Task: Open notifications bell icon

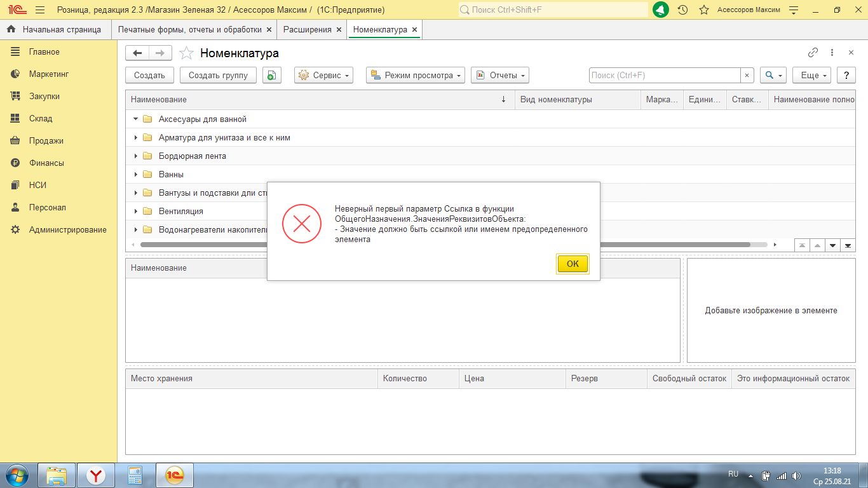Action: coord(661,10)
